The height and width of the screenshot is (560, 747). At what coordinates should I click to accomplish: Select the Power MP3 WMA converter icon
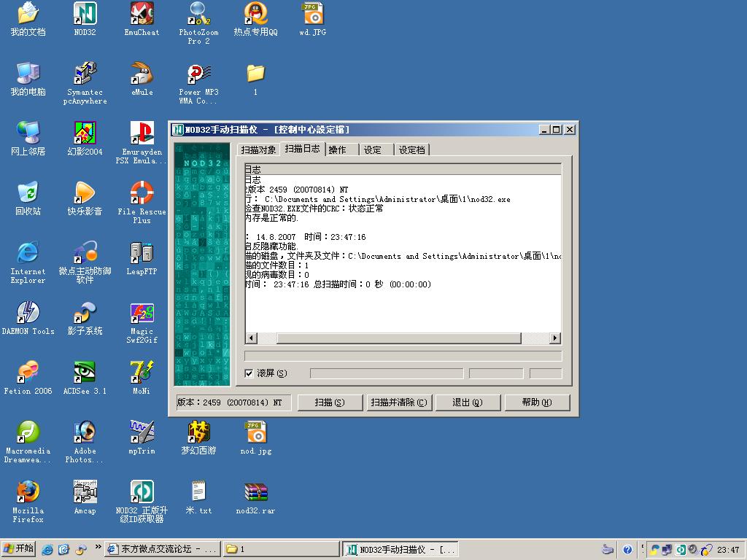198,83
